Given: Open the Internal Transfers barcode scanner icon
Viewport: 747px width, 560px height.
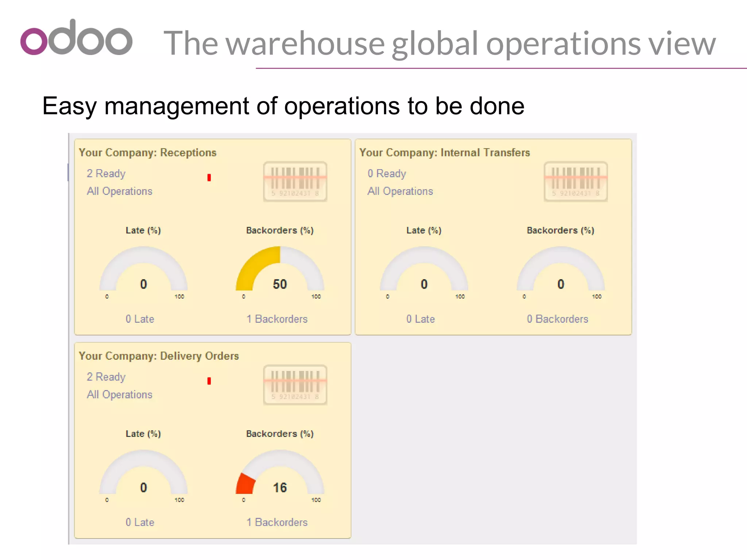Looking at the screenshot, I should (x=576, y=182).
